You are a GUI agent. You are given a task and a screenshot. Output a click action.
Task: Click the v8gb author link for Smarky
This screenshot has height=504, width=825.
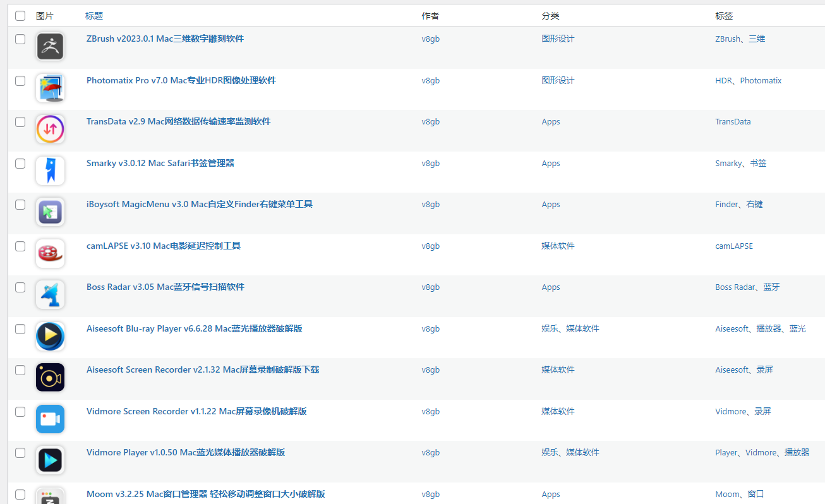point(430,163)
